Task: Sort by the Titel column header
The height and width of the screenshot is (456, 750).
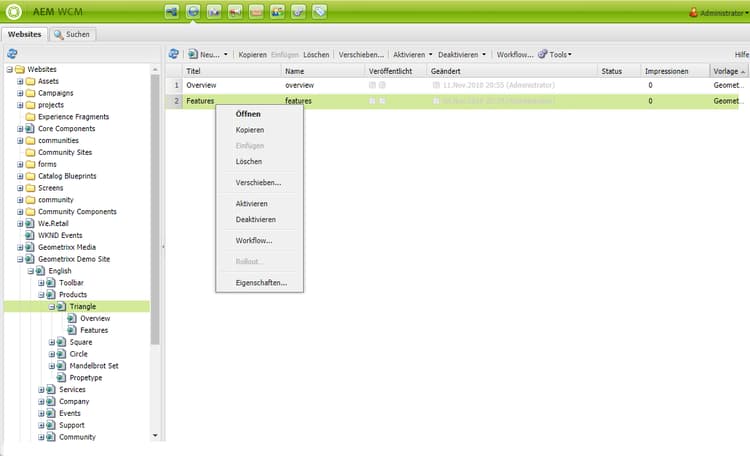Action: click(x=232, y=71)
